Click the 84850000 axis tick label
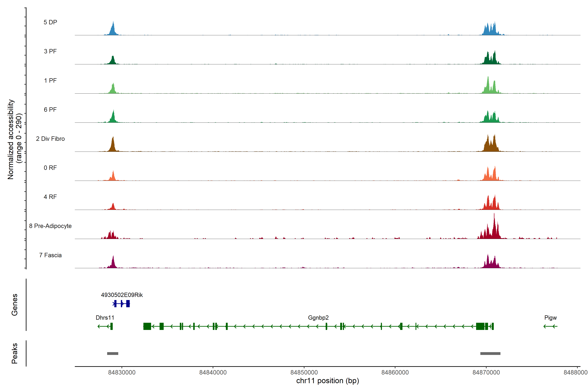Screen dimensions: 588x392 [304, 373]
